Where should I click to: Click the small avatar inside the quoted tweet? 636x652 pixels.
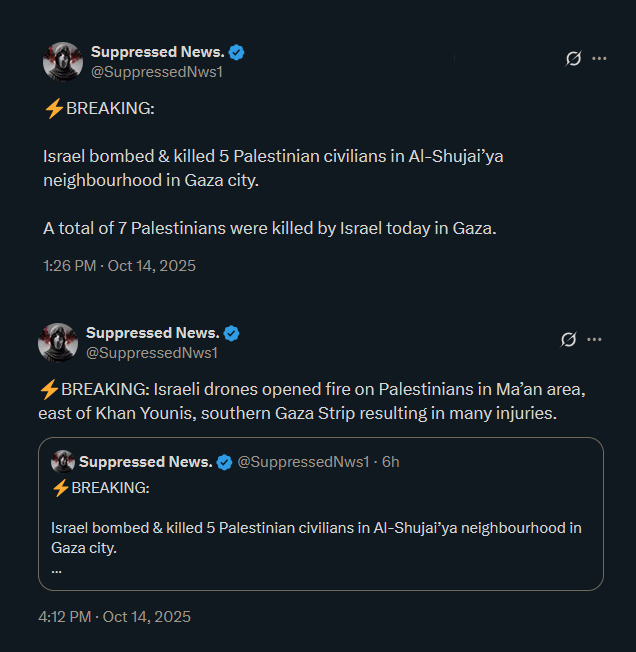click(x=63, y=462)
